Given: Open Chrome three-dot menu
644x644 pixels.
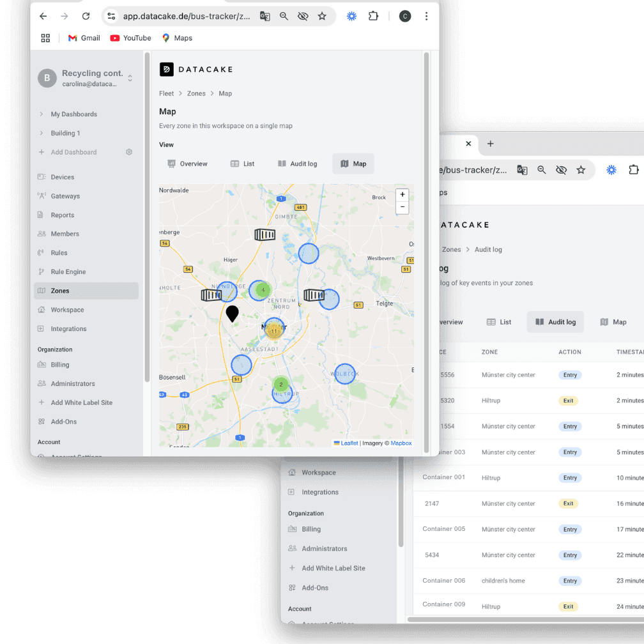Looking at the screenshot, I should pyautogui.click(x=426, y=16).
